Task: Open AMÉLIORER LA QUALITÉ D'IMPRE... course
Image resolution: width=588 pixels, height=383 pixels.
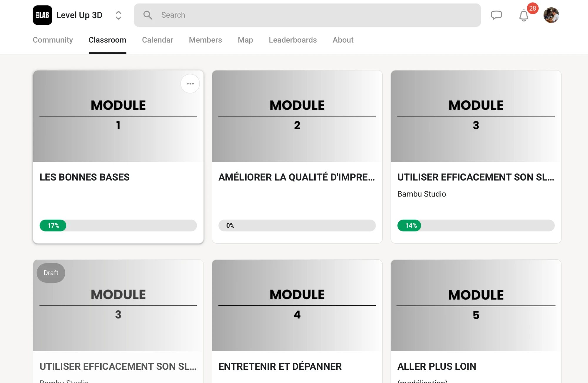Action: tap(297, 177)
